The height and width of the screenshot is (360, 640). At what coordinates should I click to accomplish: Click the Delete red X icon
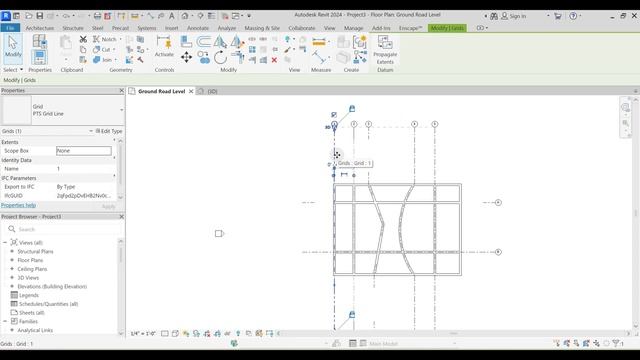[274, 60]
